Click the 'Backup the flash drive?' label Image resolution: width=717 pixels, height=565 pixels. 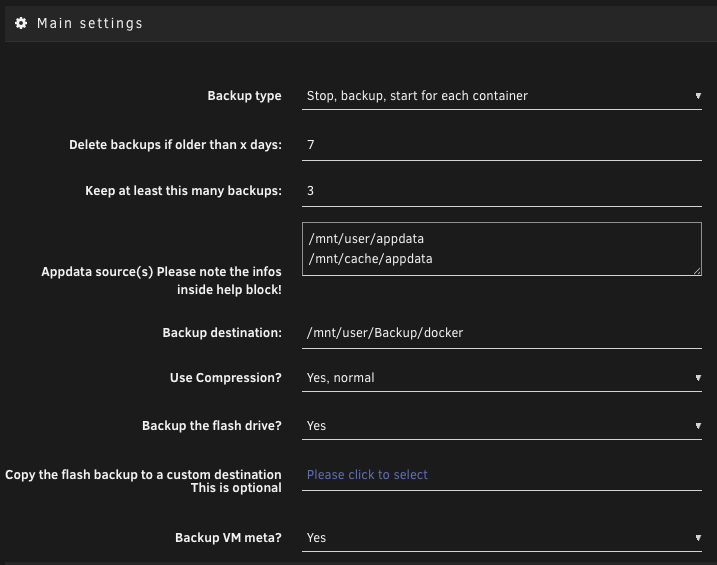click(x=212, y=426)
